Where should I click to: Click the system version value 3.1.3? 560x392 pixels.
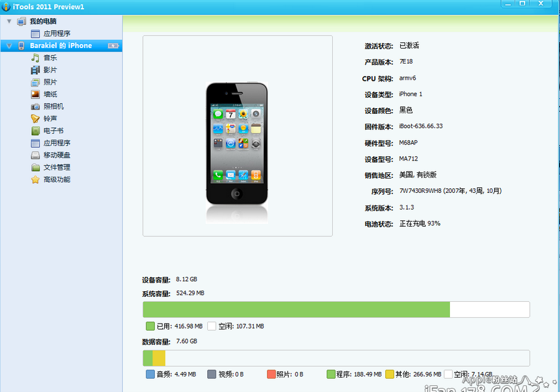(406, 207)
